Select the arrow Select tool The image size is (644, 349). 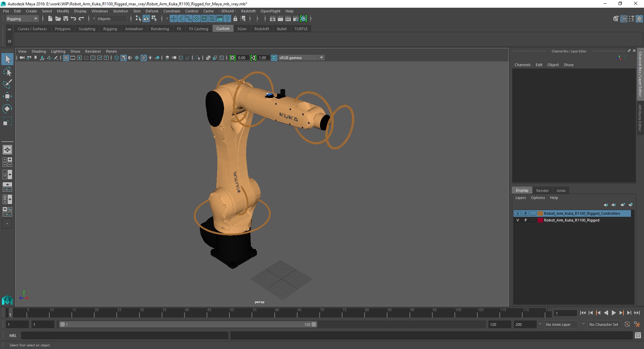[x=7, y=59]
